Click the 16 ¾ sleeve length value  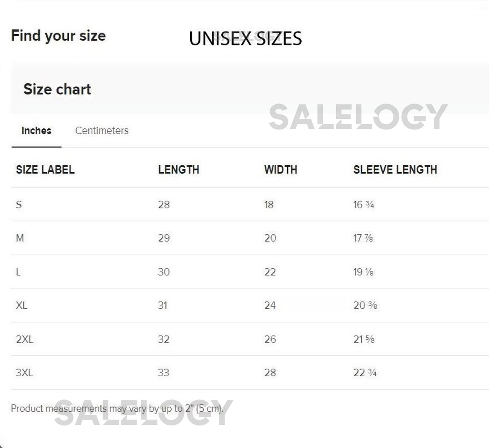[363, 204]
